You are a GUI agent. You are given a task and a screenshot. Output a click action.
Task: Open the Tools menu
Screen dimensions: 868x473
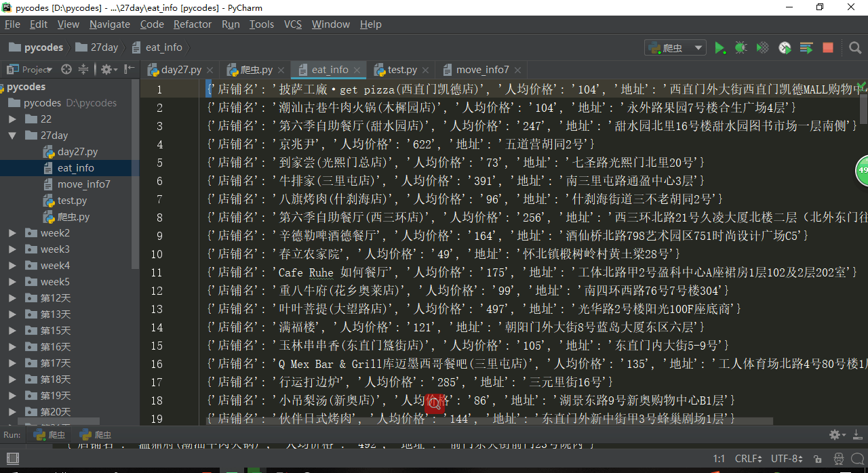click(261, 24)
